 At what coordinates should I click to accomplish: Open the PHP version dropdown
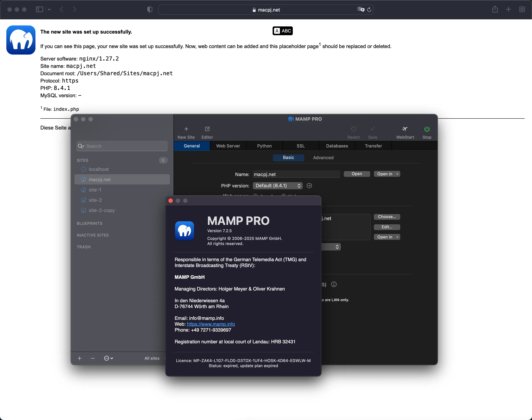click(277, 186)
